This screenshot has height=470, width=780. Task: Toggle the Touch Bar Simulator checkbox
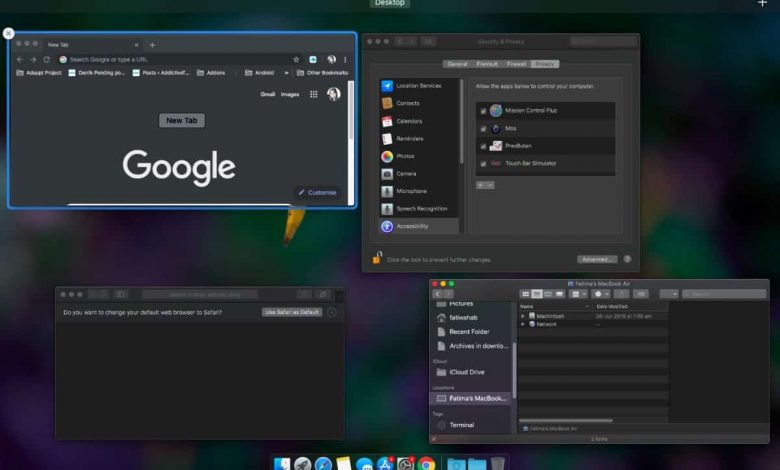point(483,164)
